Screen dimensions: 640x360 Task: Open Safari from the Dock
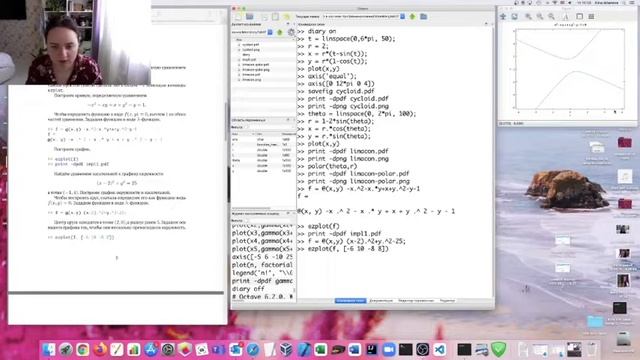pyautogui.click(x=253, y=349)
